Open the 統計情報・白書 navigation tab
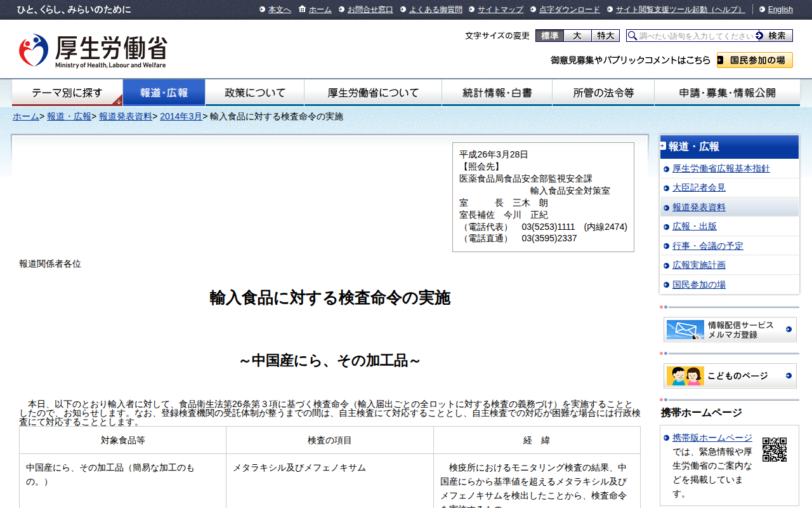This screenshot has height=508, width=812. [497, 93]
